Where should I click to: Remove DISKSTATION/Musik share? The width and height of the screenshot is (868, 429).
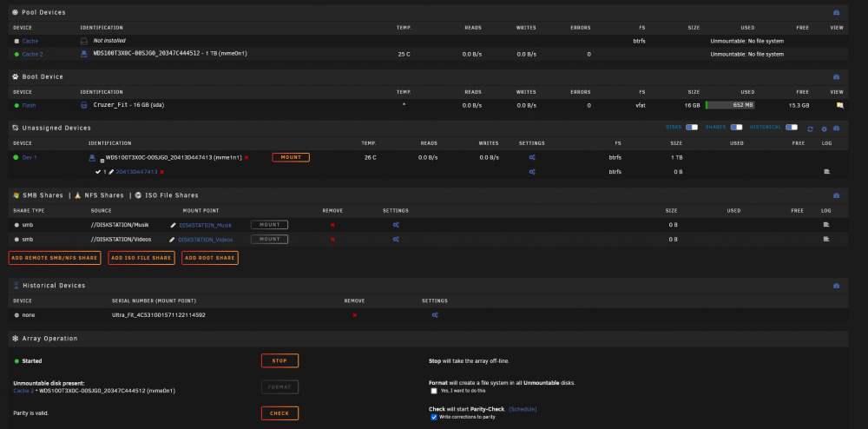332,225
